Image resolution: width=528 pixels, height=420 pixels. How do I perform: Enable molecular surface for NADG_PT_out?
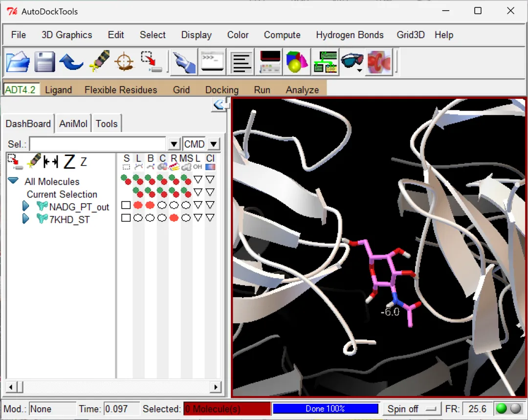186,205
